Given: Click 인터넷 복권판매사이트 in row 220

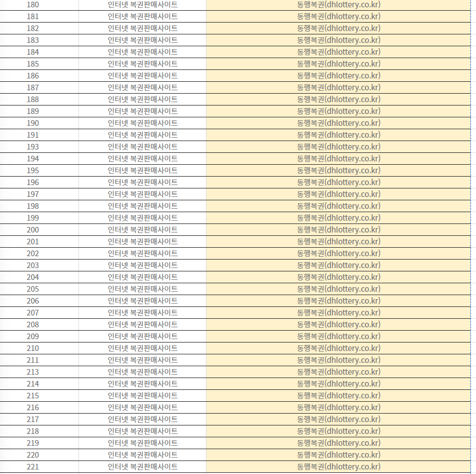Looking at the screenshot, I should point(142,455).
